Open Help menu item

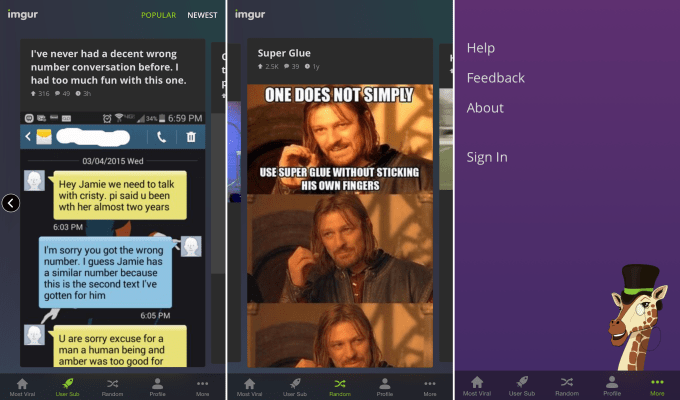[x=481, y=48]
